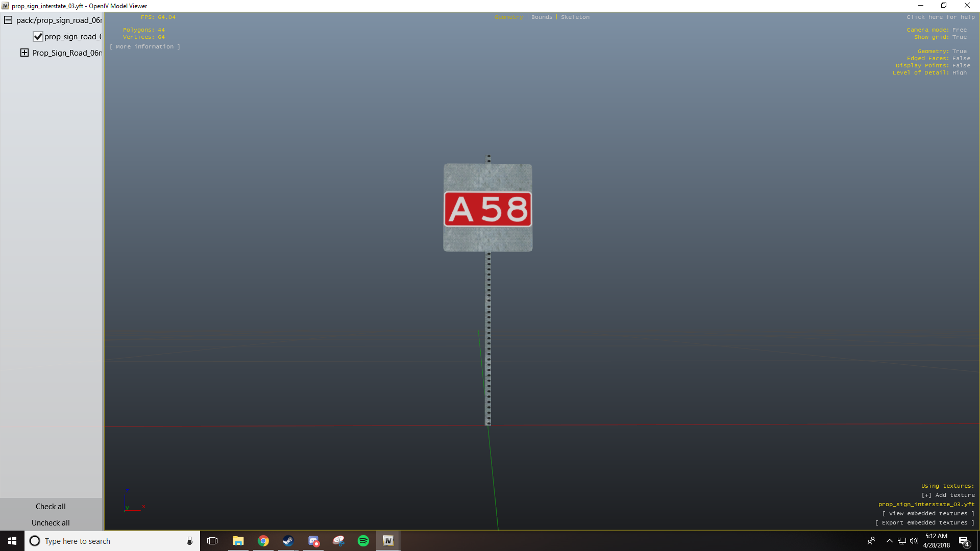
Task: Expand the More information section
Action: pyautogui.click(x=145, y=46)
